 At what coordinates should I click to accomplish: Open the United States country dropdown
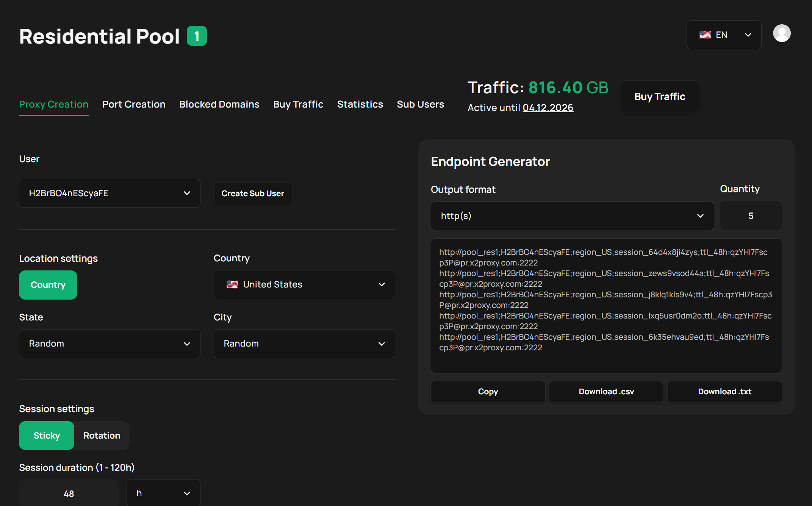(304, 284)
